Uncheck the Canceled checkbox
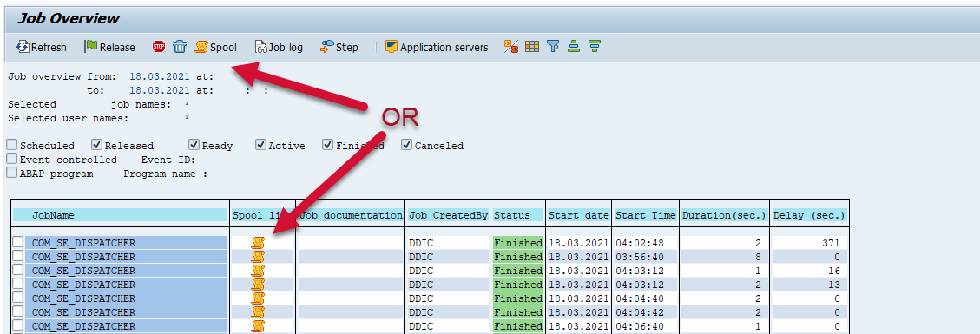Screen dimensions: 980x334 (x=407, y=145)
